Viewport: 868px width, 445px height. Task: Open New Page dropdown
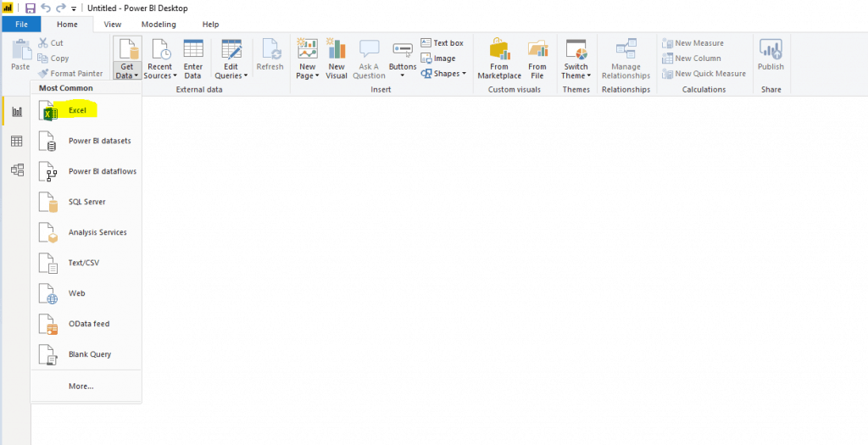307,58
